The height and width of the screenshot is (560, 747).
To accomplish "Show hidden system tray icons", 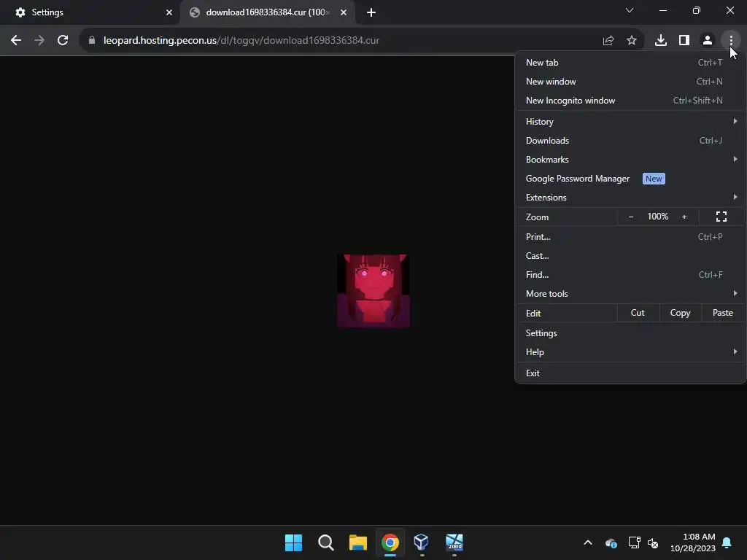I will [588, 542].
